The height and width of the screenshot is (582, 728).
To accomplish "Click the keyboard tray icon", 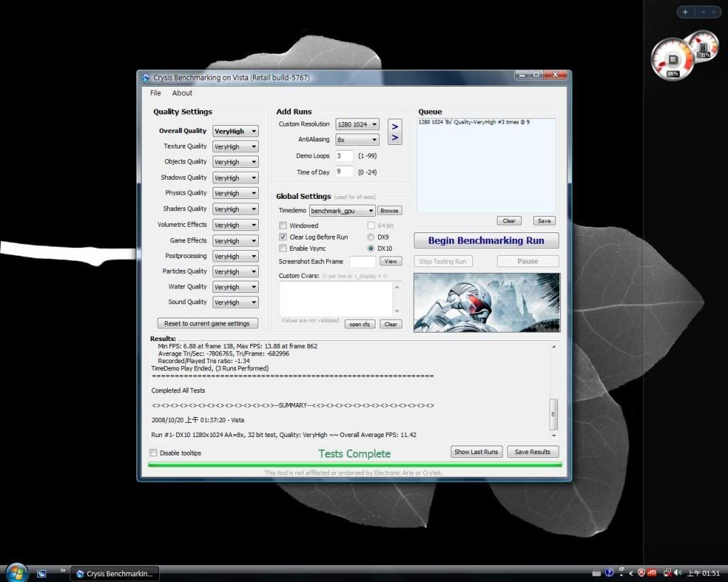I will [x=596, y=573].
